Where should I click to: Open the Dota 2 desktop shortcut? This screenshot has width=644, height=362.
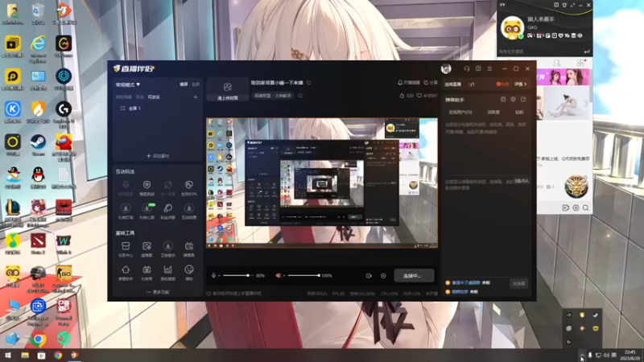(x=38, y=244)
